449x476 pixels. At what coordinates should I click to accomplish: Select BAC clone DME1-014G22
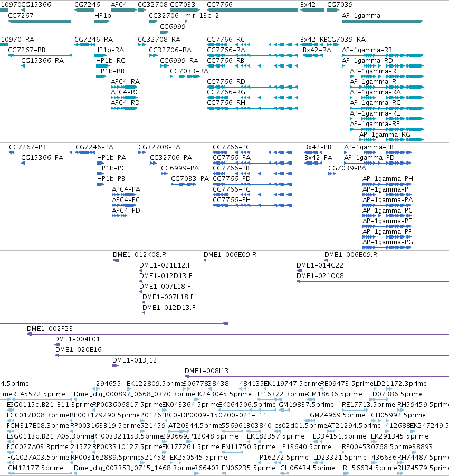click(320, 265)
